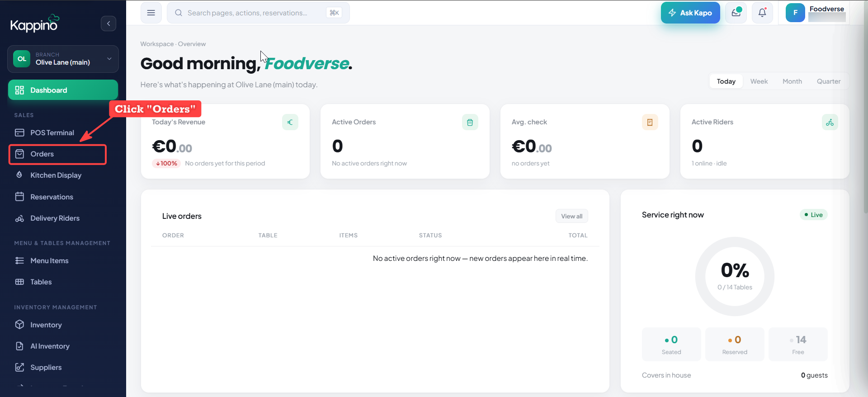Click the Inventory box icon
Image resolution: width=868 pixels, height=397 pixels.
pyautogui.click(x=19, y=325)
